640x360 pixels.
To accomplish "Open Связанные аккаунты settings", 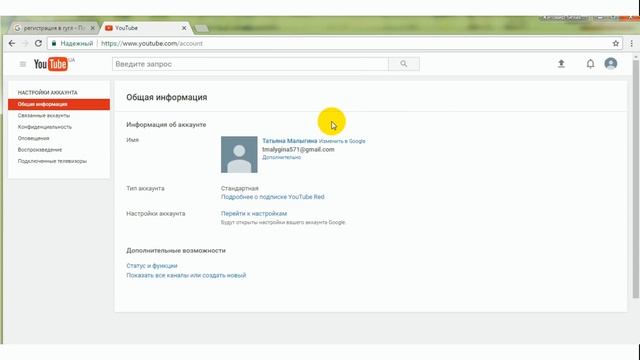I will click(x=44, y=116).
